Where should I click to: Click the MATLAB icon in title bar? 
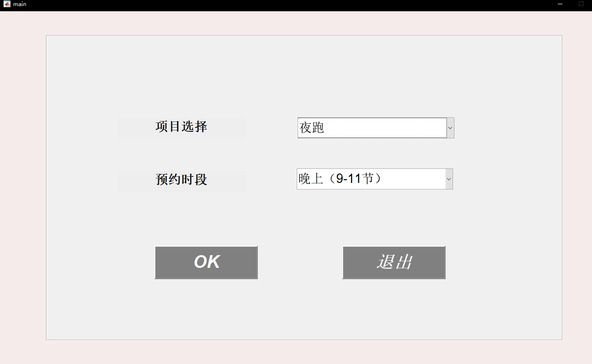click(7, 4)
